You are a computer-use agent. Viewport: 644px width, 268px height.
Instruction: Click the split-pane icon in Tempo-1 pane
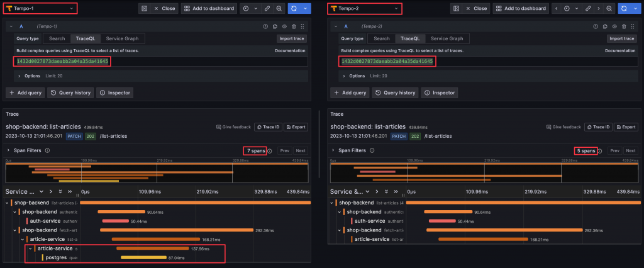144,8
